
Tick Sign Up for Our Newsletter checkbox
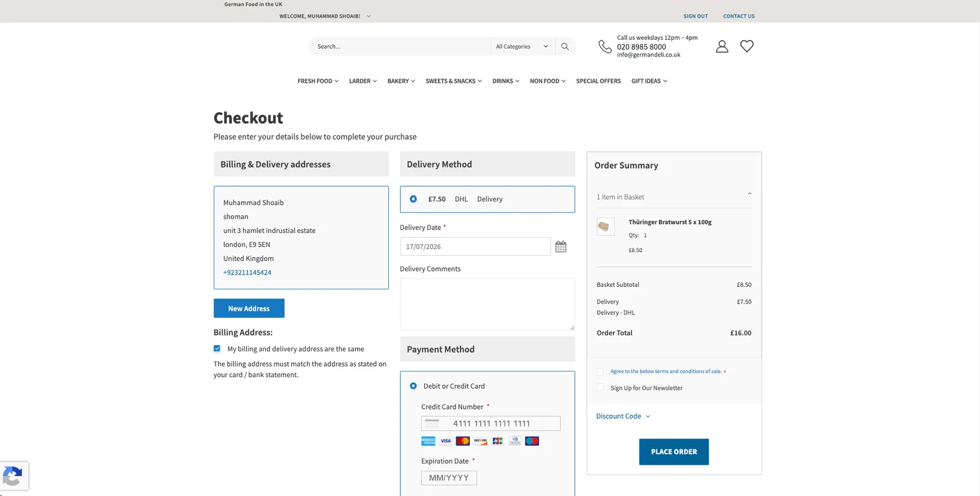[600, 387]
